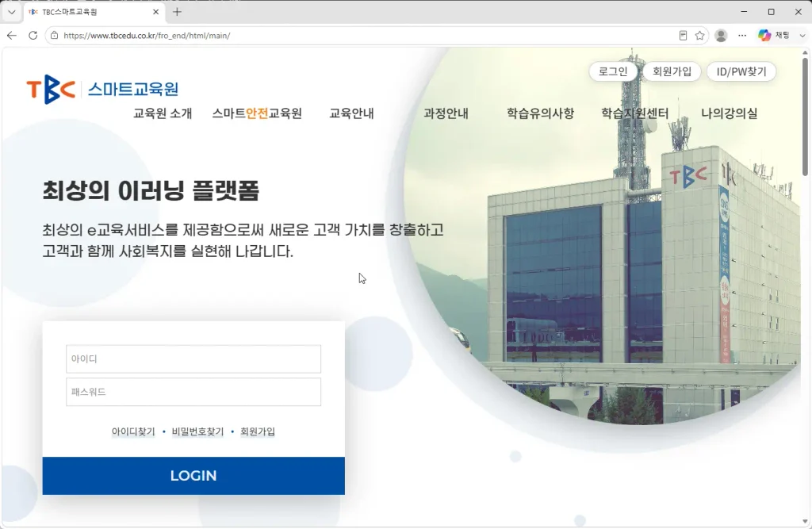The height and width of the screenshot is (529, 812).
Task: Click the 로그인 button at top right
Action: (x=613, y=71)
